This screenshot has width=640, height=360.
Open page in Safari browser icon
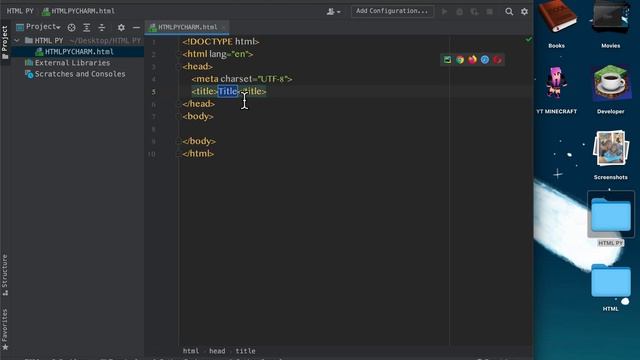[x=484, y=60]
